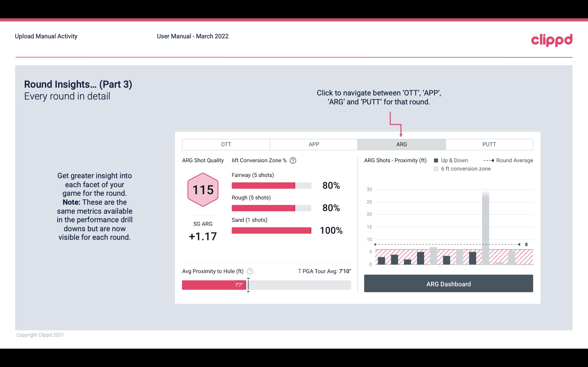Click the PGA Tour Avg indicator arrow icon
Viewport: 588px width, 367px height.
pyautogui.click(x=299, y=271)
